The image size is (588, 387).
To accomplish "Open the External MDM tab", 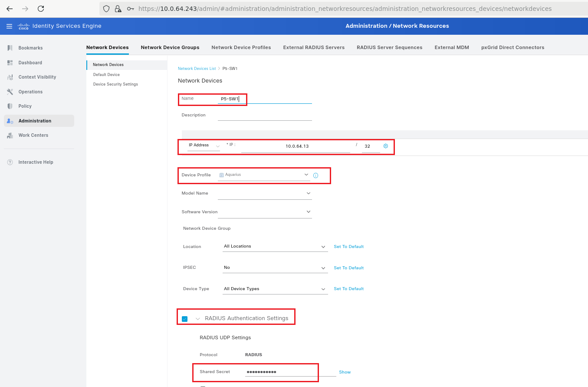I will (x=452, y=47).
